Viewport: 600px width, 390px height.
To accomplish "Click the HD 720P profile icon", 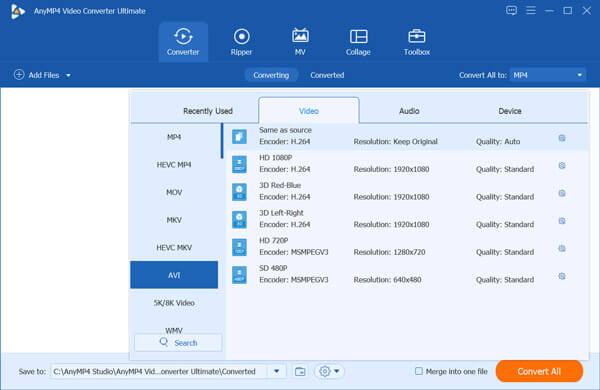I will click(x=239, y=247).
